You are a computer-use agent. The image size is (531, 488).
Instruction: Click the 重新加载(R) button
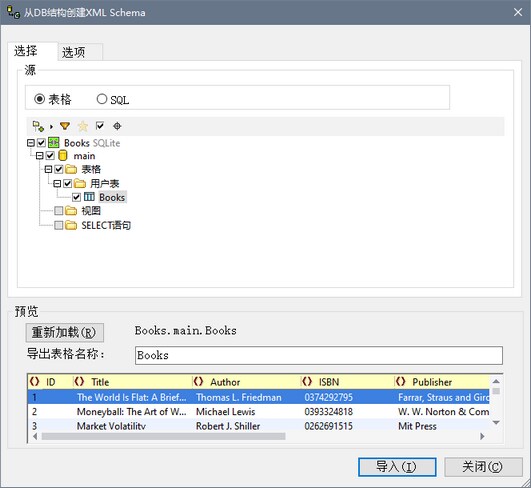click(x=64, y=333)
